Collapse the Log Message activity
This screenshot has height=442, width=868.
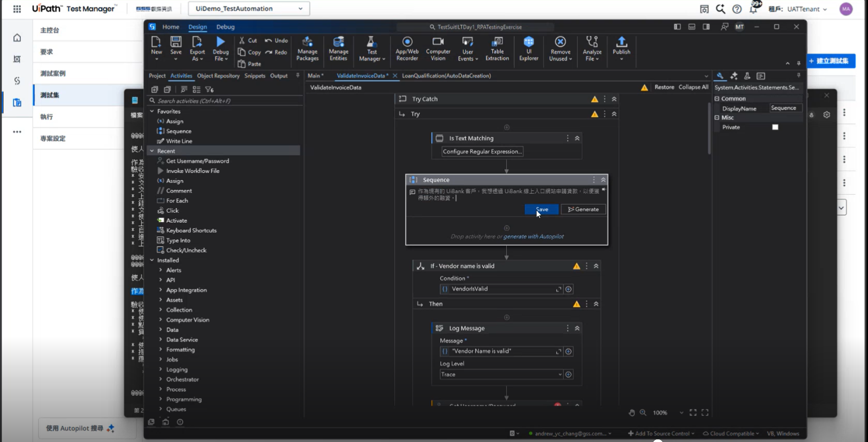pos(577,328)
